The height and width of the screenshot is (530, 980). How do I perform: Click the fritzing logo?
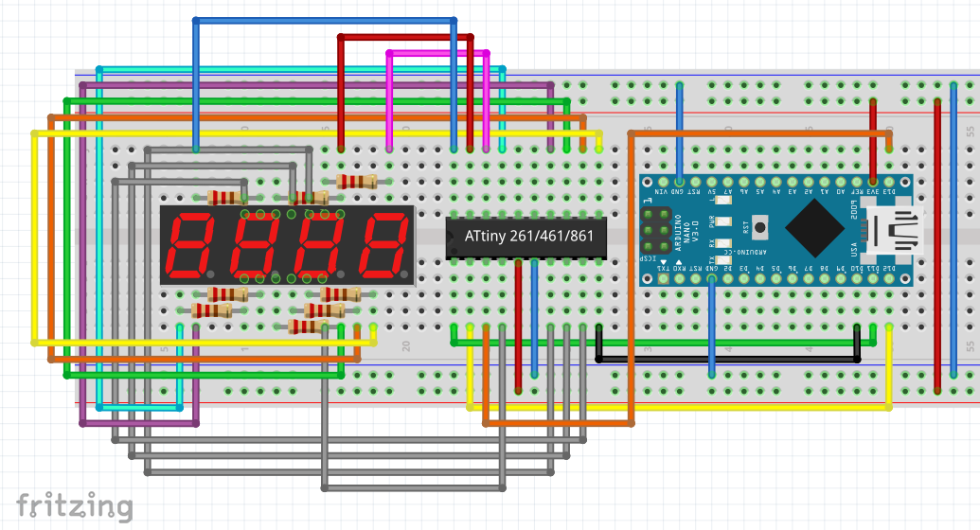73,506
